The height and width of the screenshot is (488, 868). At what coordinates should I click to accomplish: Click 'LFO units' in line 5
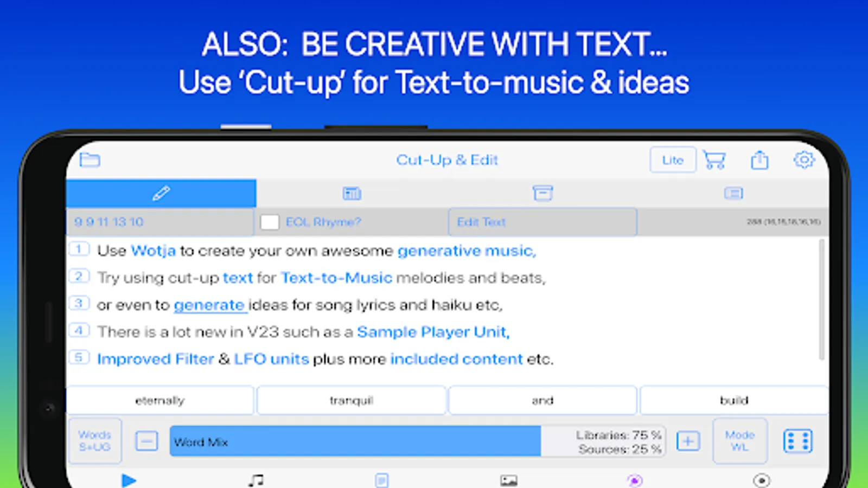tap(271, 359)
